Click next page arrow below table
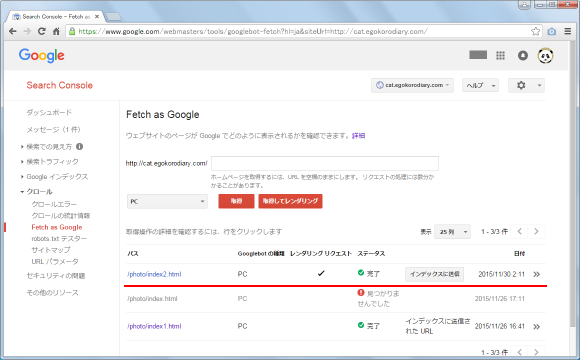The image size is (580, 360). point(536,352)
